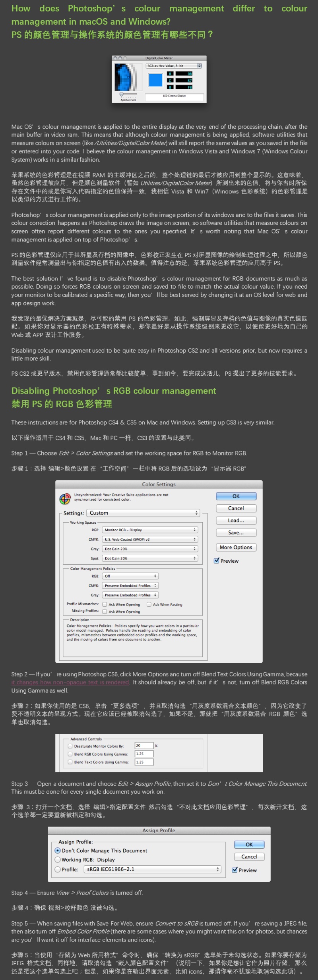Click the More Options button
The height and width of the screenshot is (980, 318).
coord(236,547)
